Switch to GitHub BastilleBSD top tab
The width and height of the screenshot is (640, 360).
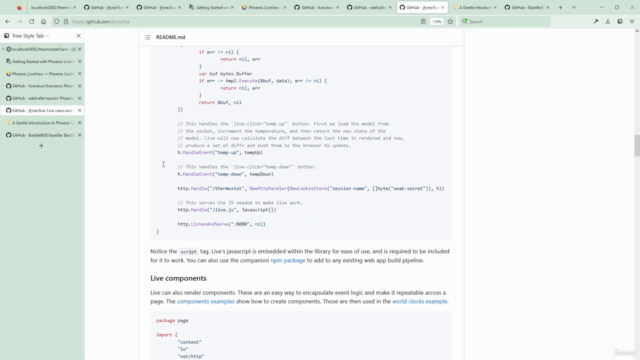pyautogui.click(x=527, y=7)
